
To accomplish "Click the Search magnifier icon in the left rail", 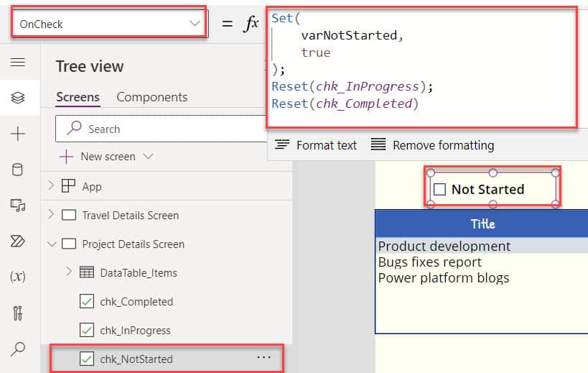I will [x=18, y=349].
